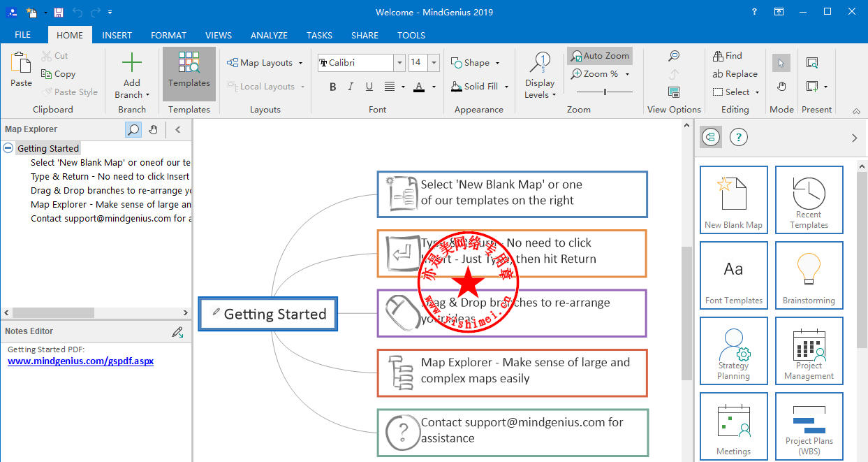Select 'Drag & Drop branches' tree item
The height and width of the screenshot is (462, 868).
110,190
